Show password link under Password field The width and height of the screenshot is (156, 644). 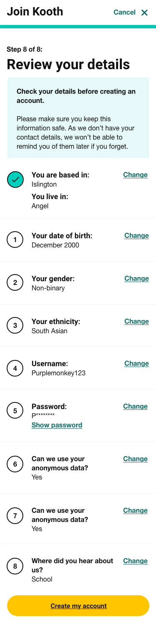[57, 425]
